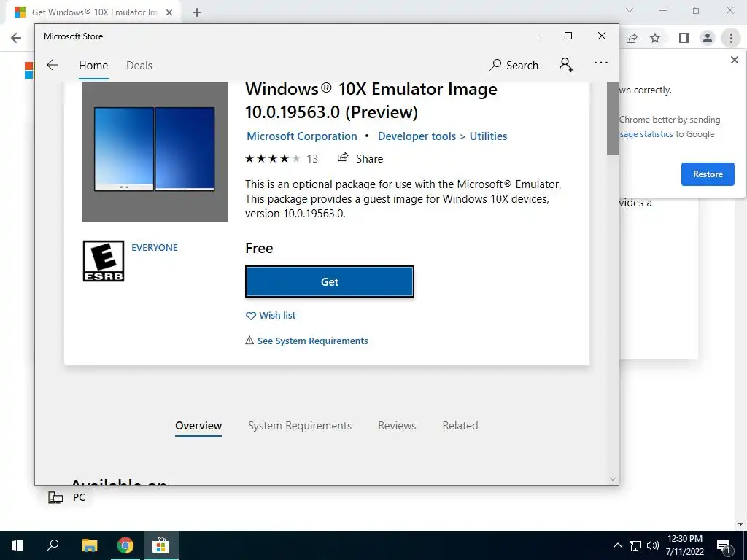Open File Explorer from taskbar
The width and height of the screenshot is (747, 560).
pyautogui.click(x=89, y=545)
